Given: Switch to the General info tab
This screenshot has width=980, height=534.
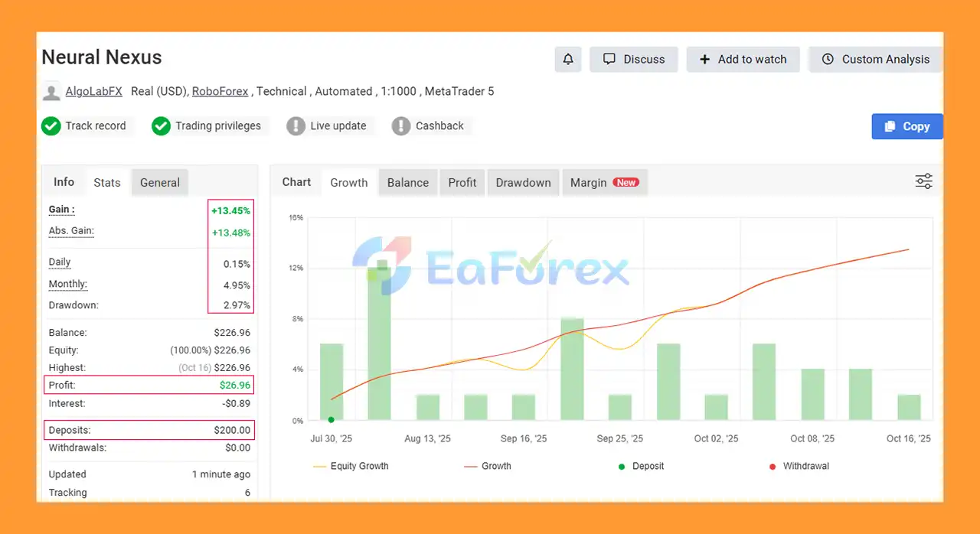Looking at the screenshot, I should click(159, 183).
